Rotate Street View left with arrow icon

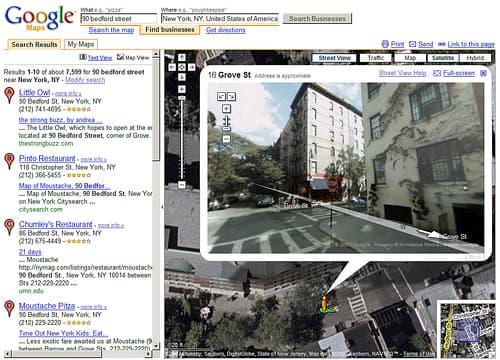(x=221, y=97)
